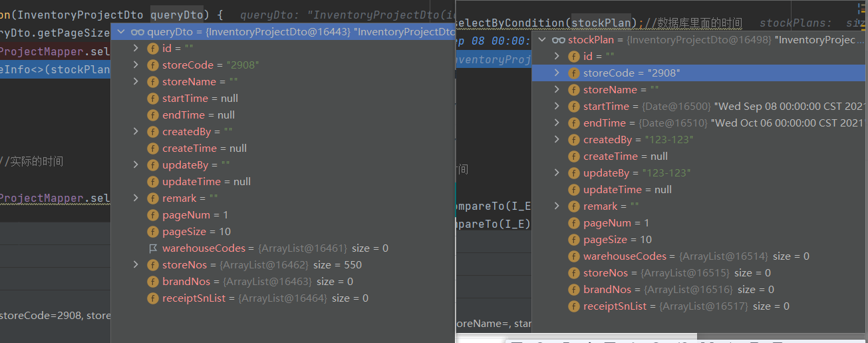This screenshot has height=343, width=868.
Task: Expand the remark node under queryDto
Action: coord(136,198)
